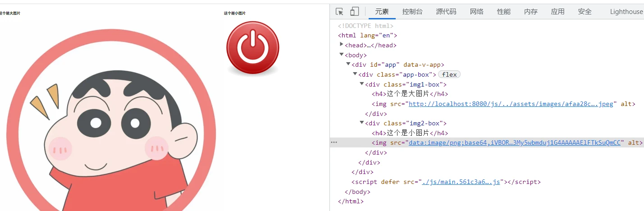Collapse the div id="app" node
Viewport: 644px width, 211px height.
tap(348, 64)
